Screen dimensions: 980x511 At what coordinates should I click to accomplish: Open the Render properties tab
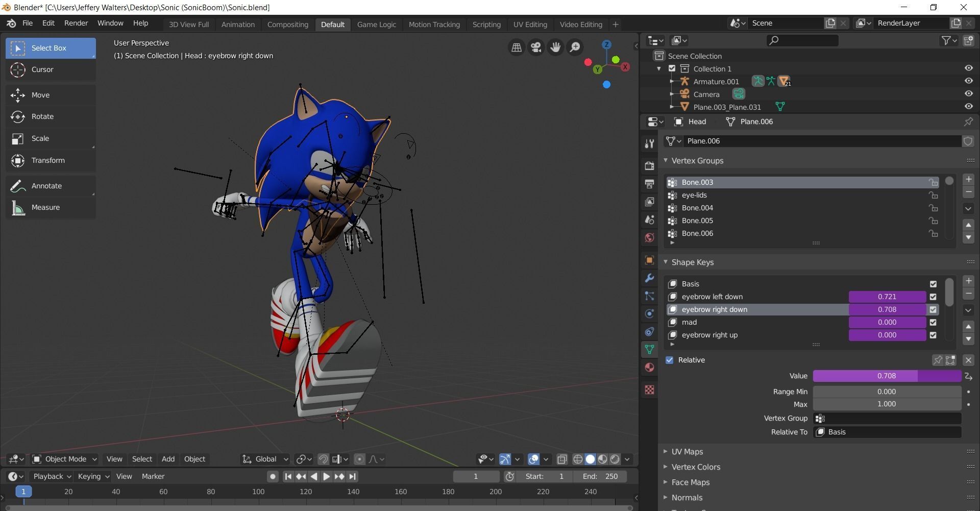649,166
